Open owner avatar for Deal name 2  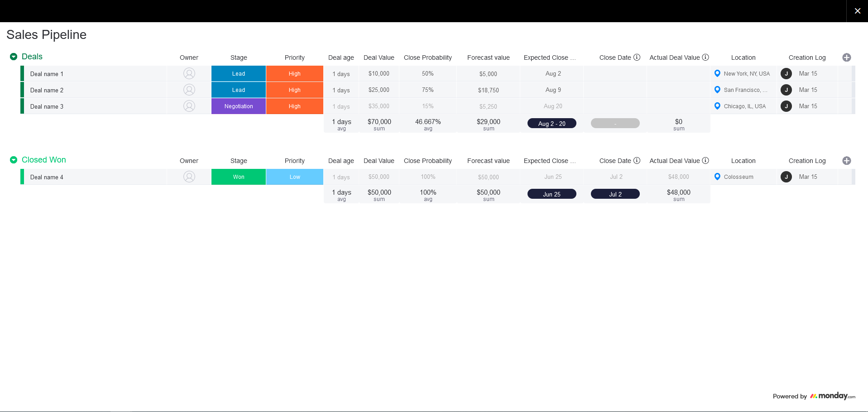pos(189,90)
